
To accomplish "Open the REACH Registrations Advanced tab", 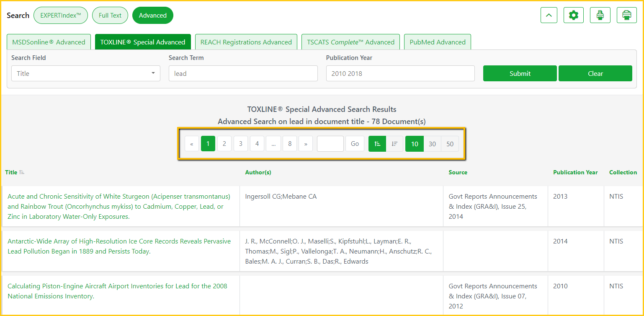I will (x=246, y=42).
